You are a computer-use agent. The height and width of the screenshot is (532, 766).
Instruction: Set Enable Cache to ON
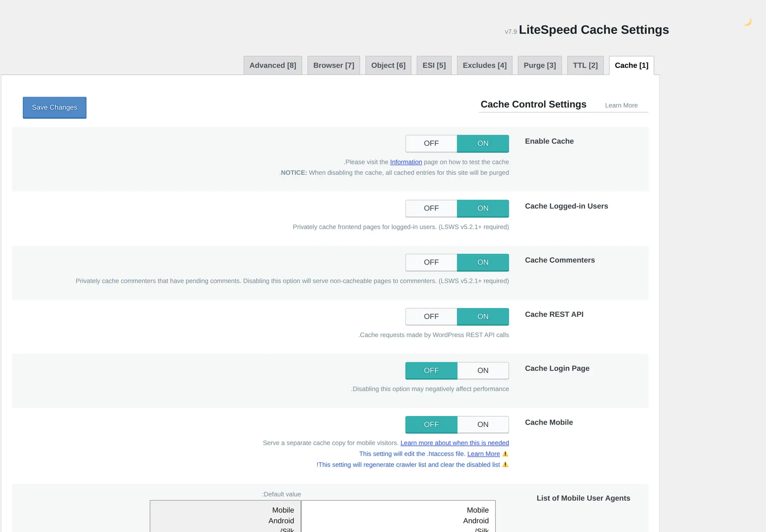[x=483, y=143]
